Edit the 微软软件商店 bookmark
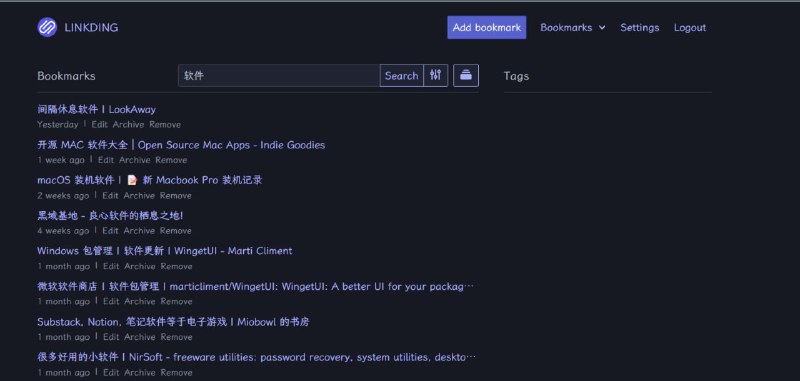 (x=111, y=301)
